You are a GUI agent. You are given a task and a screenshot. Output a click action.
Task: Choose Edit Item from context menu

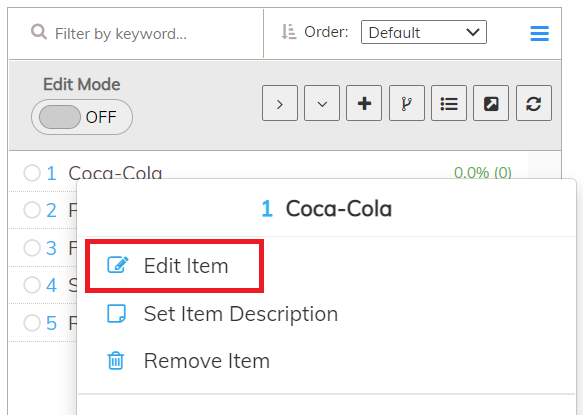click(175, 266)
